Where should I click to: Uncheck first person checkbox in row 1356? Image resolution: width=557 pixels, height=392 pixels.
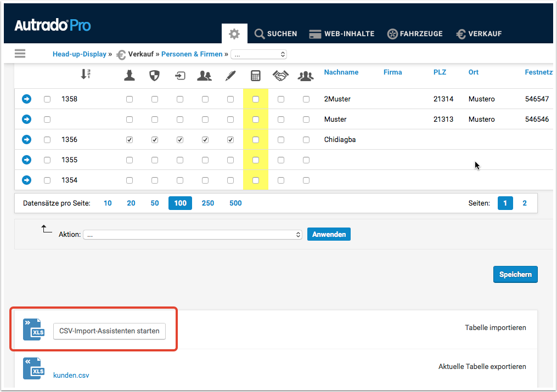[x=130, y=140]
